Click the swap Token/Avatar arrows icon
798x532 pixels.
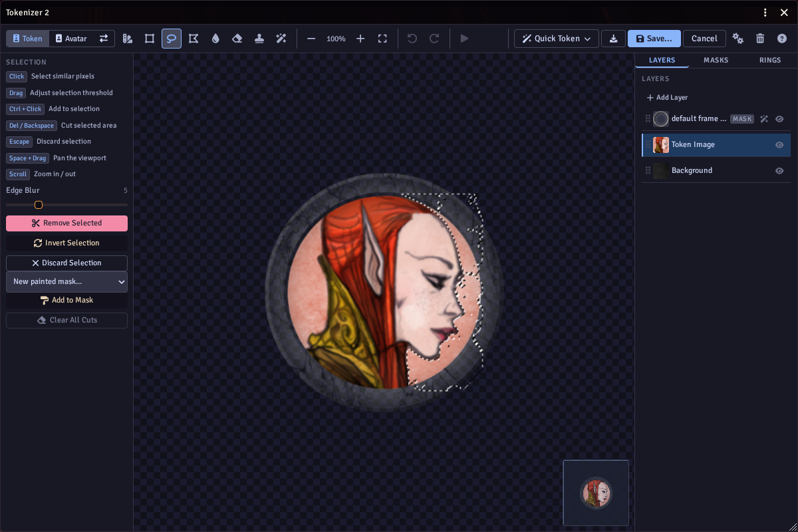(104, 39)
